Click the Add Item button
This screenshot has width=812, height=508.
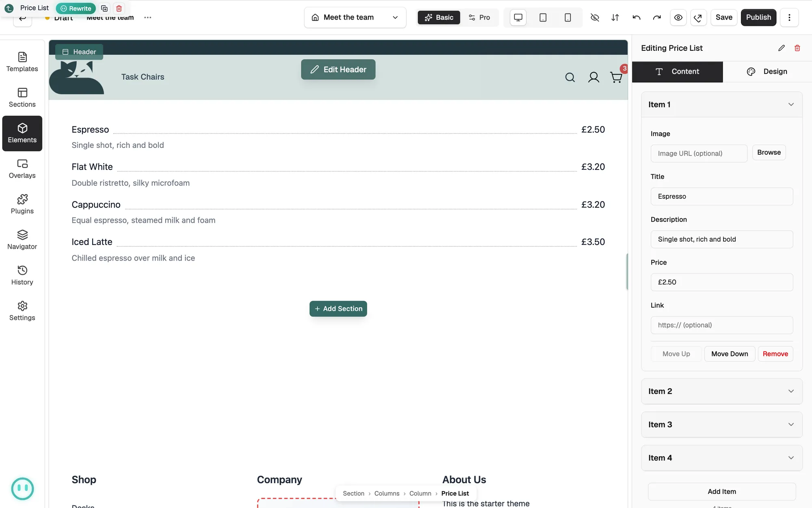[x=721, y=491]
